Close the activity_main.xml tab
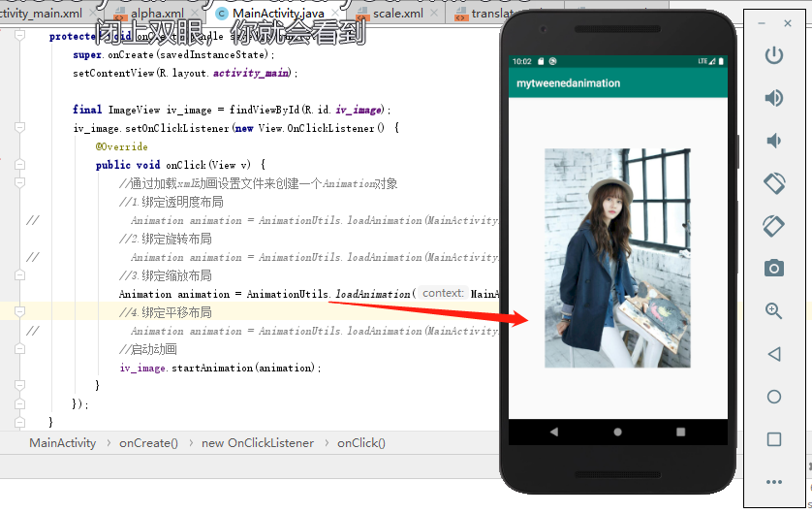This screenshot has width=812, height=514. [92, 13]
